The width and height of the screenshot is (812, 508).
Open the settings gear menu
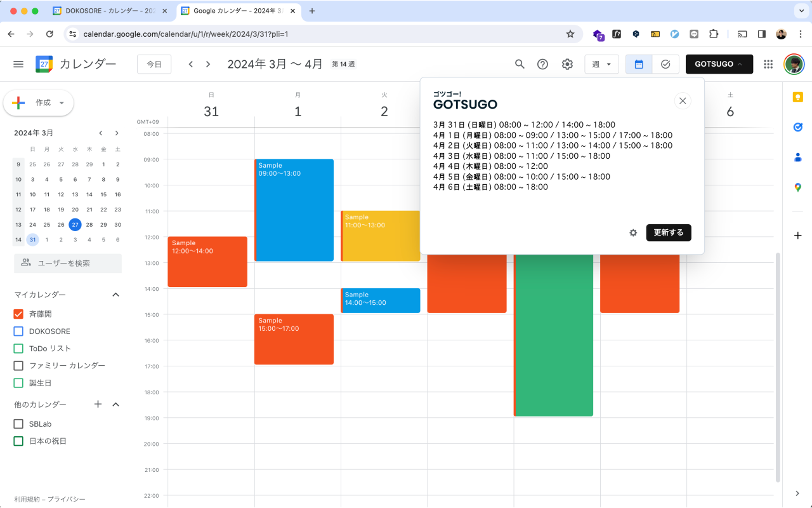pyautogui.click(x=567, y=64)
